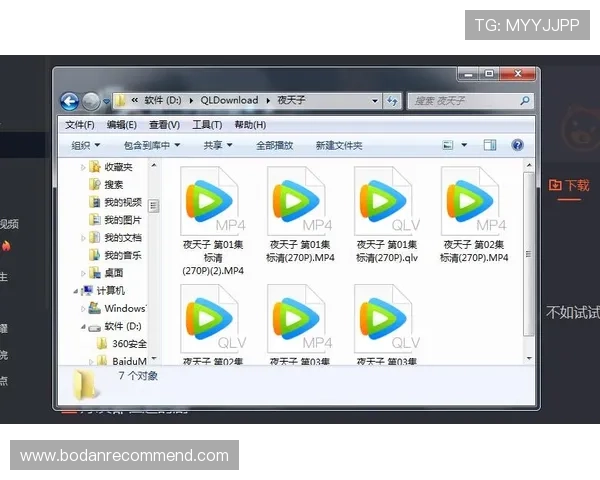The image size is (600, 480).
Task: Click the magnifier search icon
Action: (x=525, y=101)
